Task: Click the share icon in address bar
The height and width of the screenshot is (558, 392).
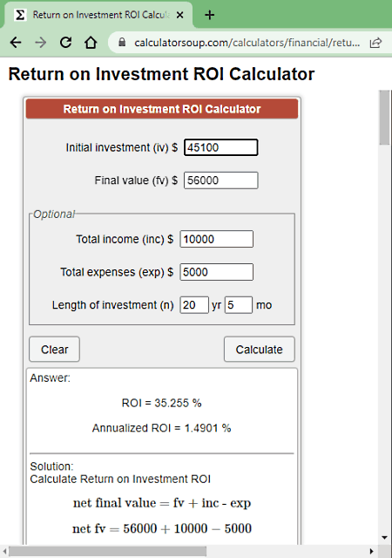Action: 375,43
